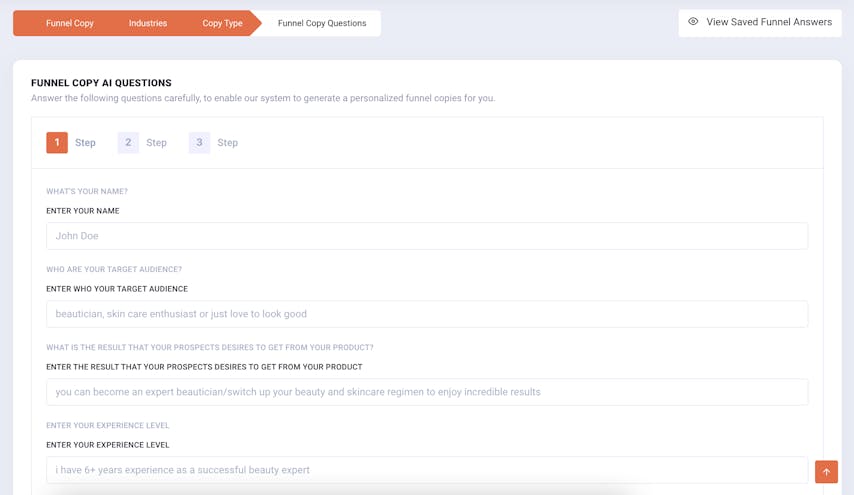Click the eye icon beside View Saved Funnel Answers
This screenshot has width=854, height=495.
click(693, 22)
